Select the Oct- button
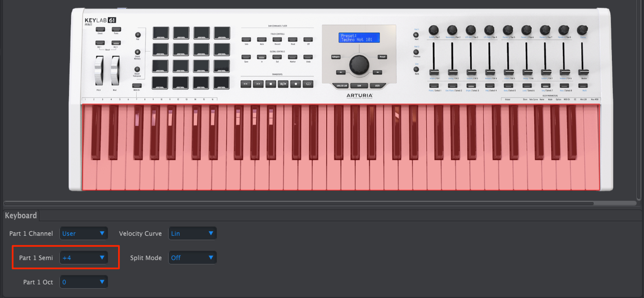The image size is (644, 298). point(100,43)
